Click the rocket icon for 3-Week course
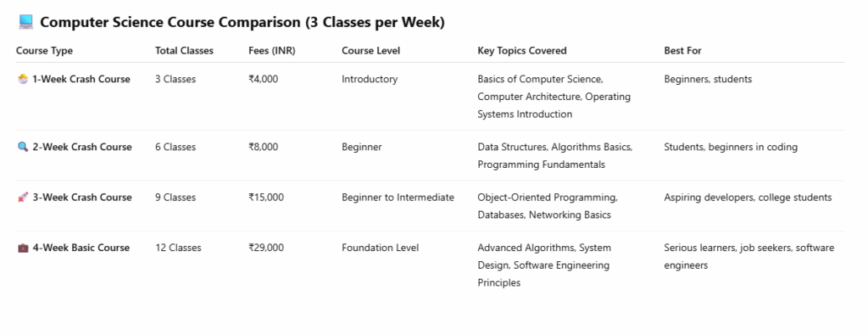 [x=23, y=198]
